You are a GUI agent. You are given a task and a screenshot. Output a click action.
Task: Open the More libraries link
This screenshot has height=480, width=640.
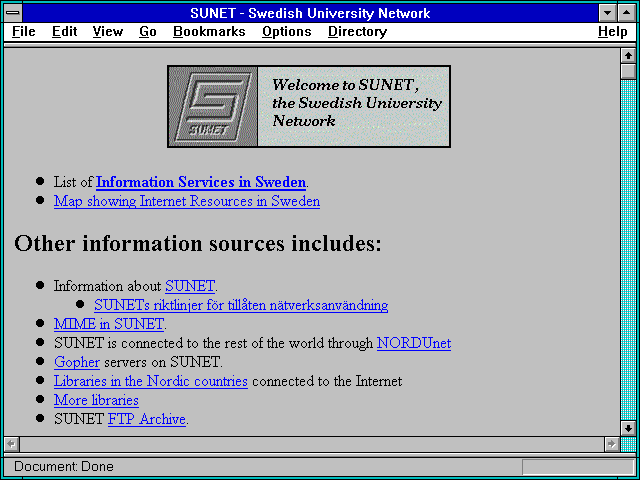[x=96, y=400]
